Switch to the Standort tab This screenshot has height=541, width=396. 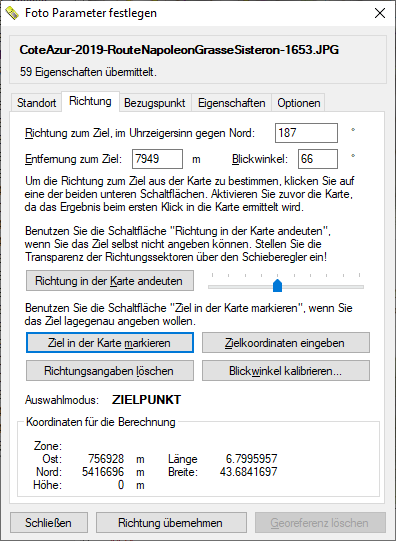(x=37, y=103)
